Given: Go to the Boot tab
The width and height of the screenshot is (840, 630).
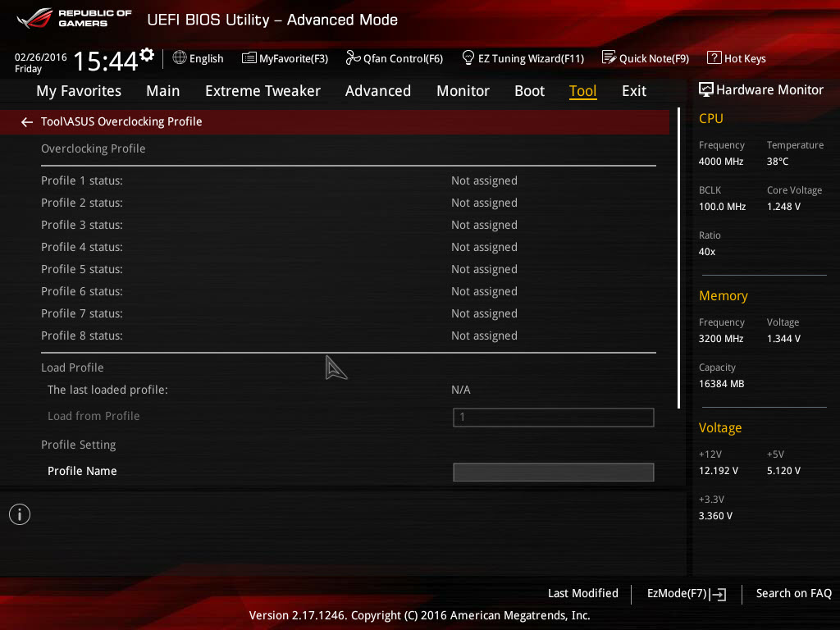Looking at the screenshot, I should (529, 90).
